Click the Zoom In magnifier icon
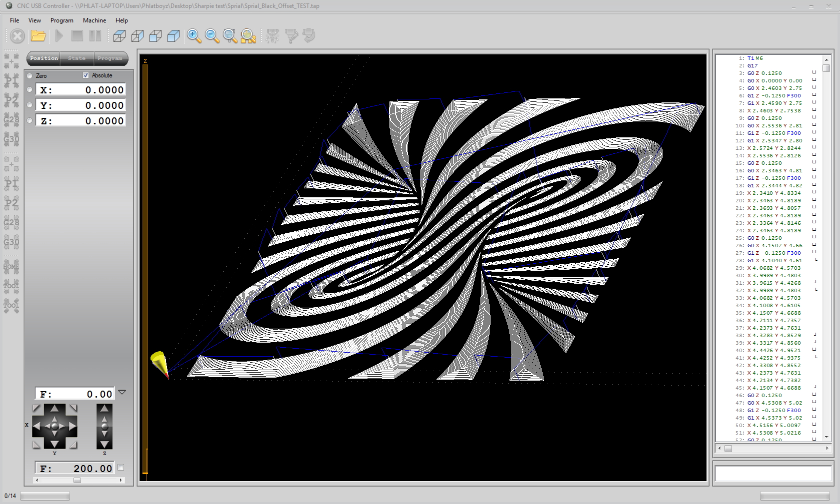The width and height of the screenshot is (840, 504). tap(194, 36)
